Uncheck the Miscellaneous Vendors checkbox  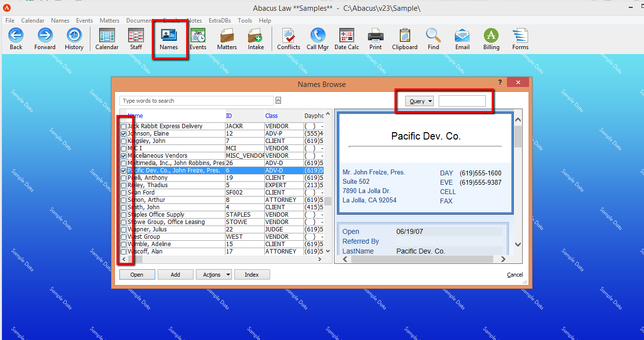123,156
